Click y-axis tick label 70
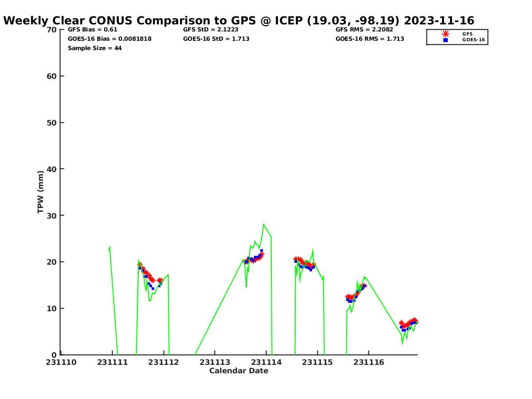 [52, 30]
